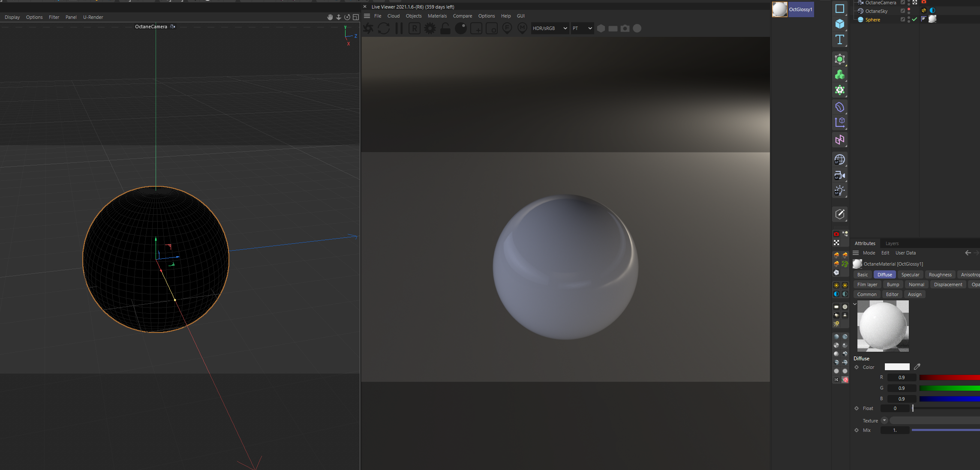Click the material picker M icon

click(522, 28)
